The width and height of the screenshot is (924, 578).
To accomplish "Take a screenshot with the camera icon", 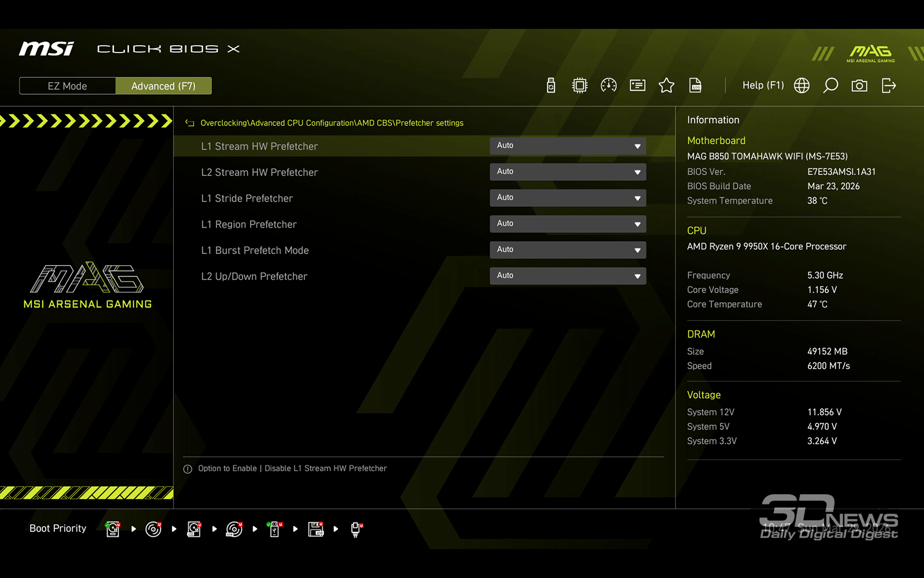I will click(x=859, y=86).
